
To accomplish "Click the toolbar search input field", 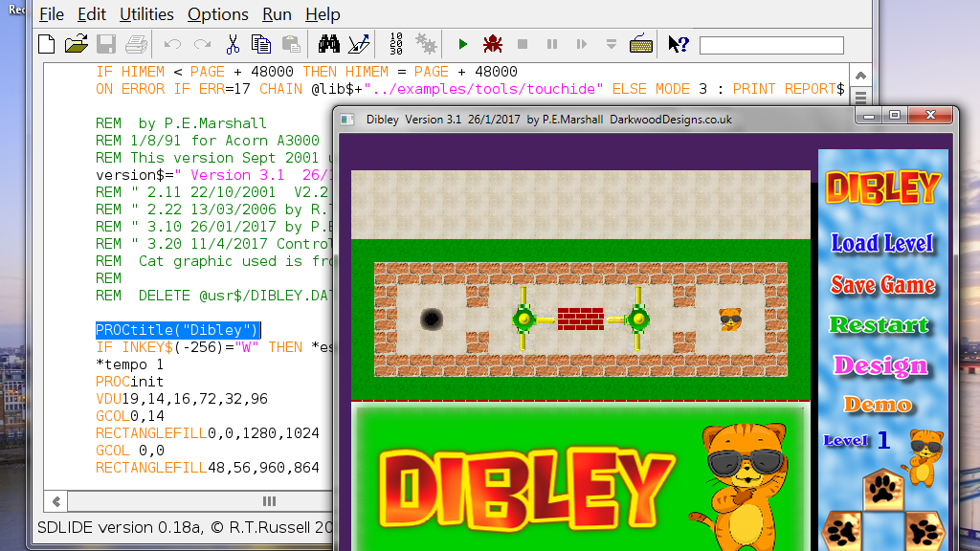I will [x=771, y=45].
